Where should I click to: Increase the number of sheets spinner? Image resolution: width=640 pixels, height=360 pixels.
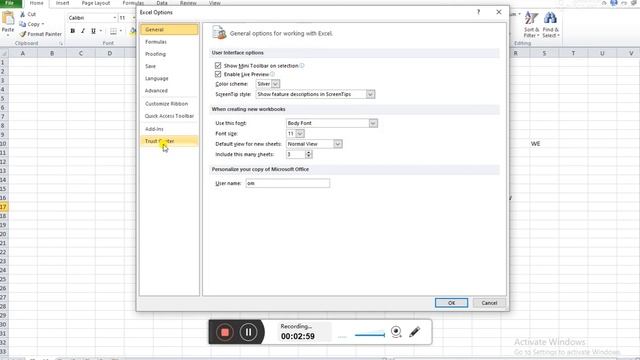tap(309, 152)
